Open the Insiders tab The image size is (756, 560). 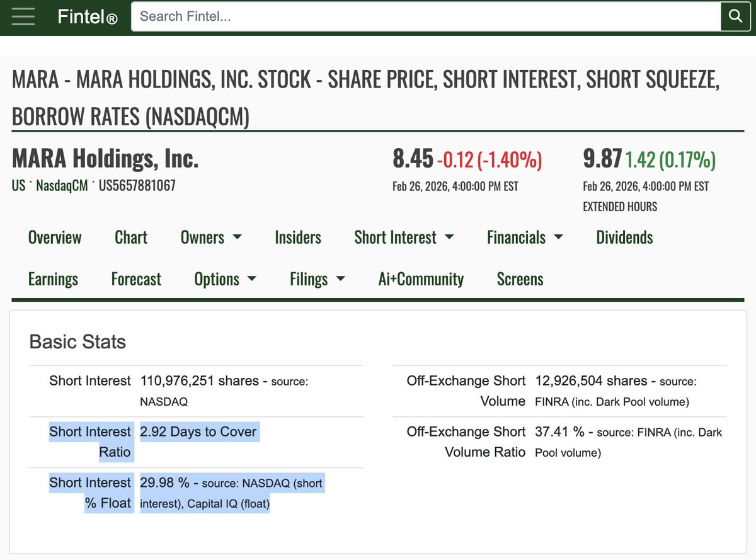298,237
